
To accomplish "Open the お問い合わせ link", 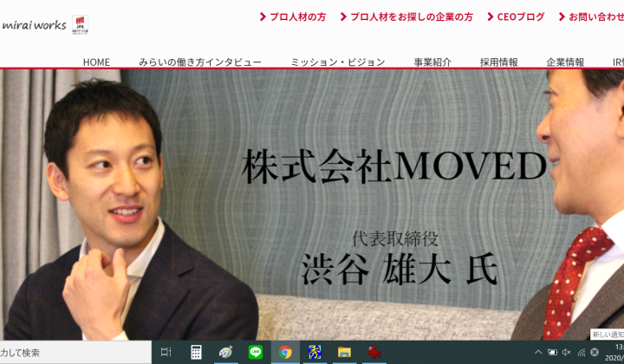I will (x=591, y=16).
